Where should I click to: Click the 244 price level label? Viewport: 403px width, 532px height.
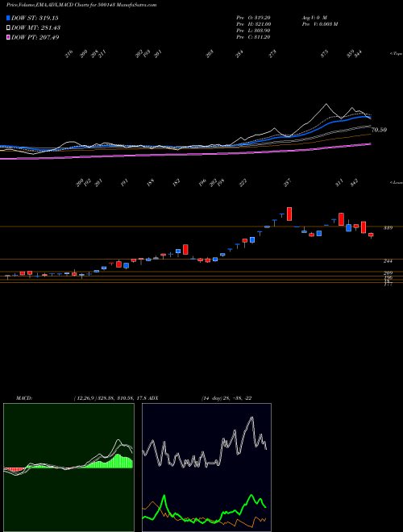[388, 261]
